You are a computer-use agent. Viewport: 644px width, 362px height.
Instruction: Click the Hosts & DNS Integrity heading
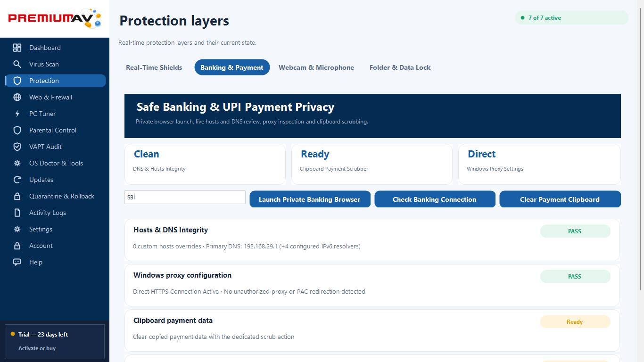pyautogui.click(x=171, y=230)
